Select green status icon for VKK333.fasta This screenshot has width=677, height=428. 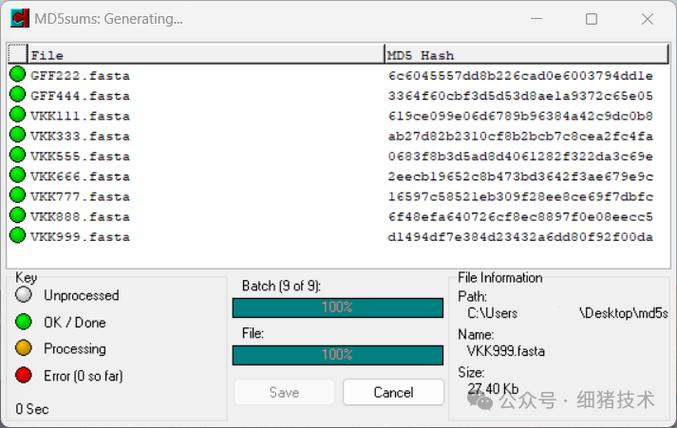18,135
